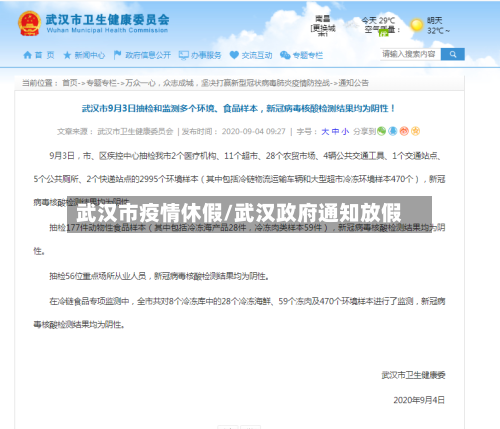Open 交流互动 interaction menu item
Image resolution: width=500 pixels, height=429 pixels.
pyautogui.click(x=251, y=55)
